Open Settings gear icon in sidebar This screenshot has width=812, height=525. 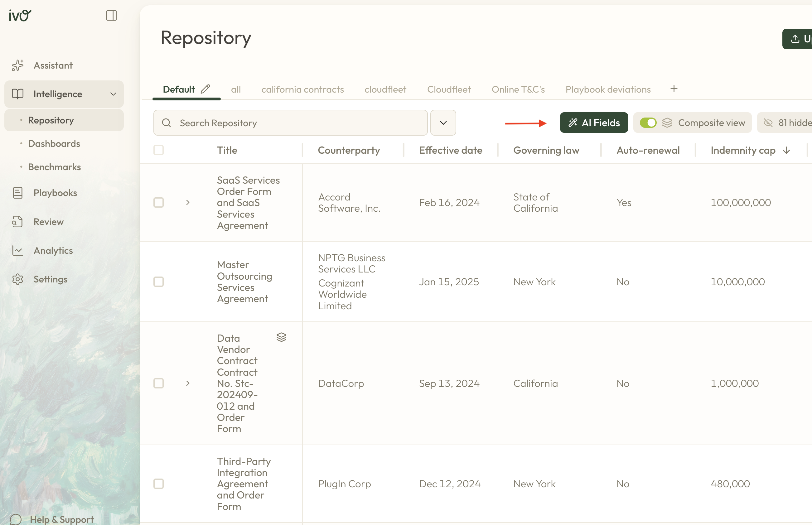18,279
